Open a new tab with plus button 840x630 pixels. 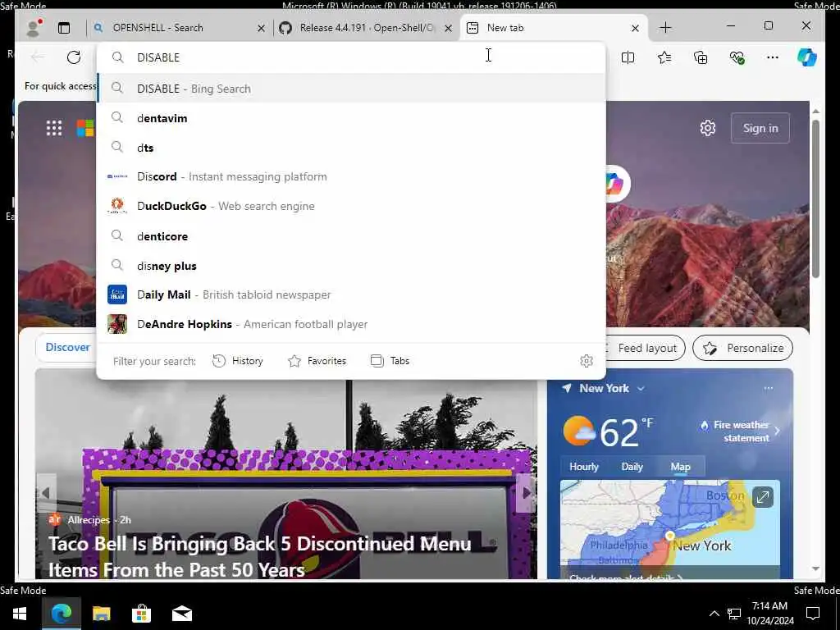665,28
